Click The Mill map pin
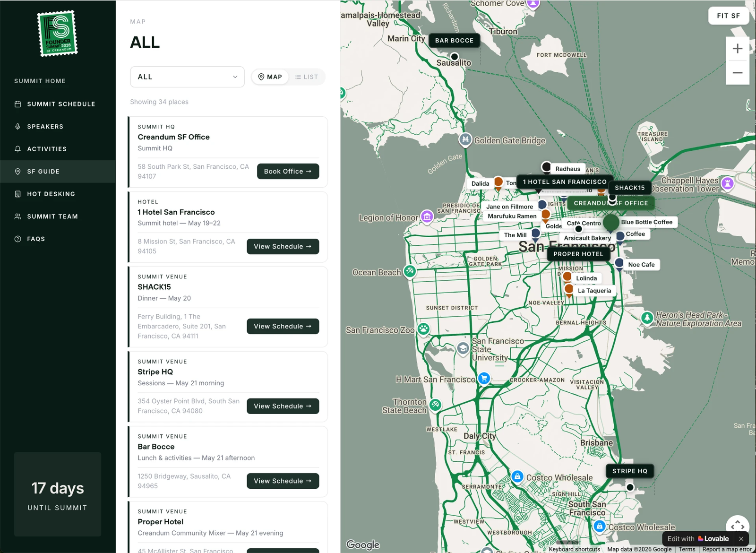 (x=535, y=234)
